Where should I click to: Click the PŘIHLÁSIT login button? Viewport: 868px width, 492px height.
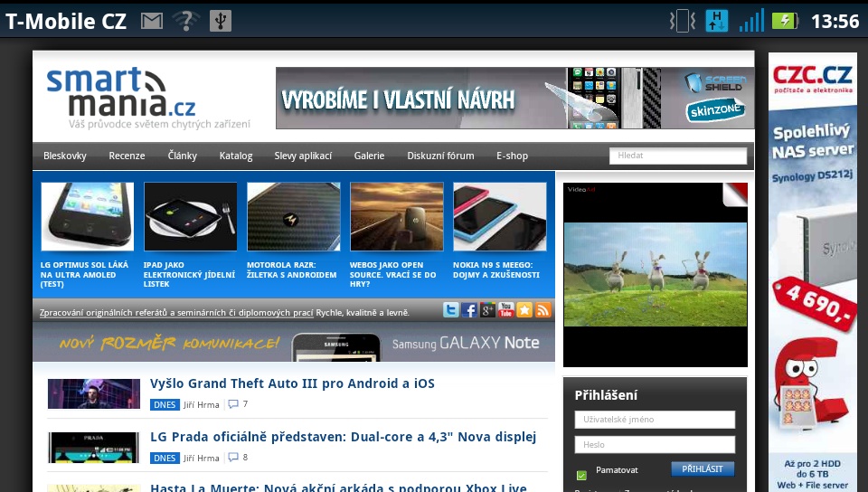(703, 468)
